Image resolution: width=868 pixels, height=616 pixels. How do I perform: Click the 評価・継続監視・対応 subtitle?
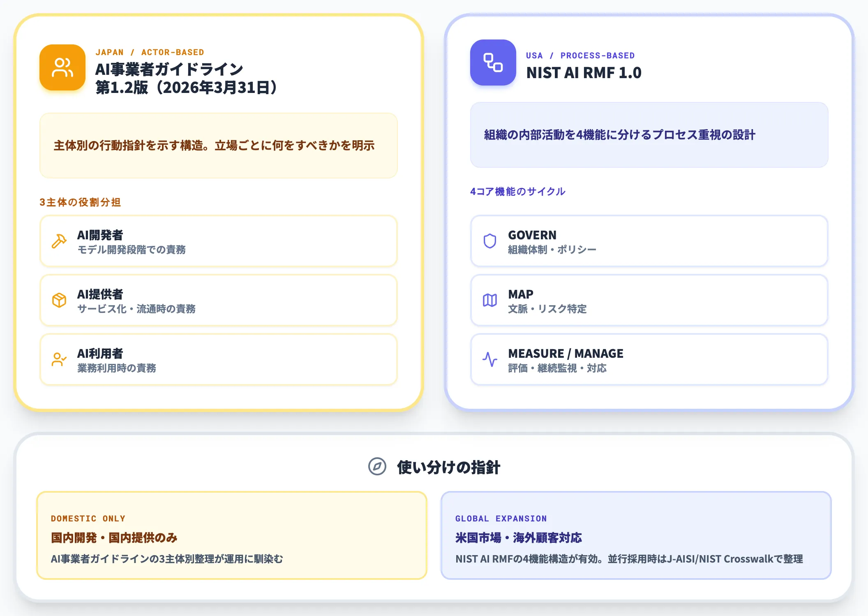pos(557,368)
